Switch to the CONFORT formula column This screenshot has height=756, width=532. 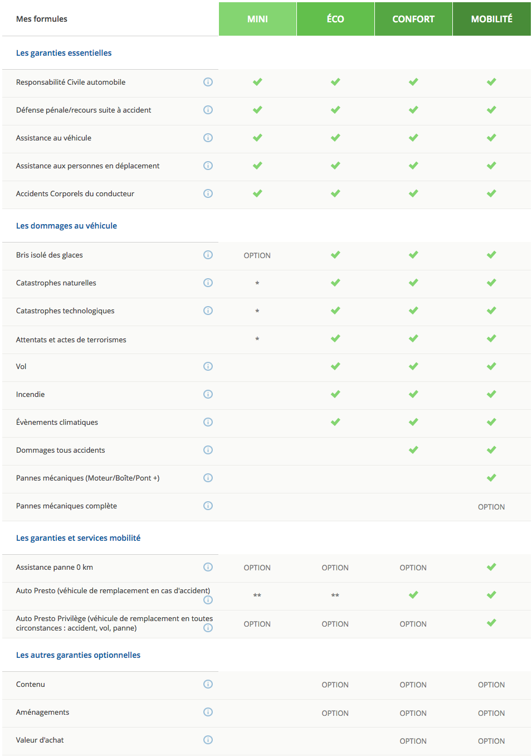(x=413, y=19)
